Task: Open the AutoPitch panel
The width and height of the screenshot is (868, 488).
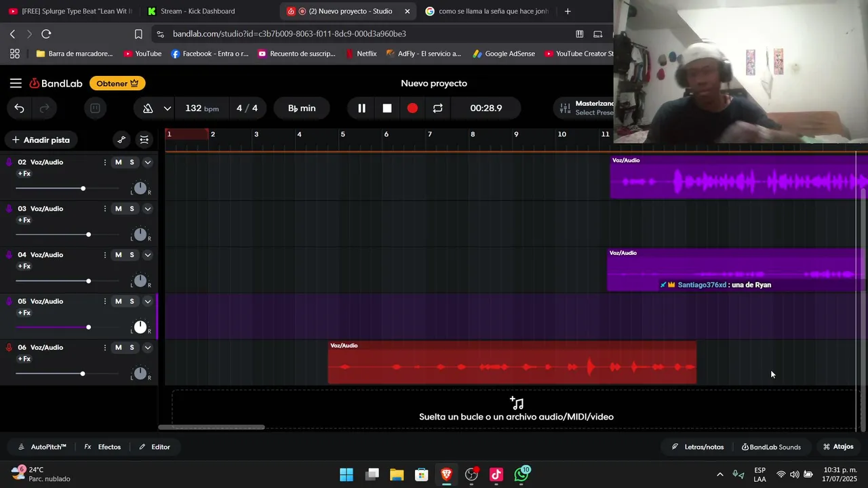Action: [x=42, y=447]
